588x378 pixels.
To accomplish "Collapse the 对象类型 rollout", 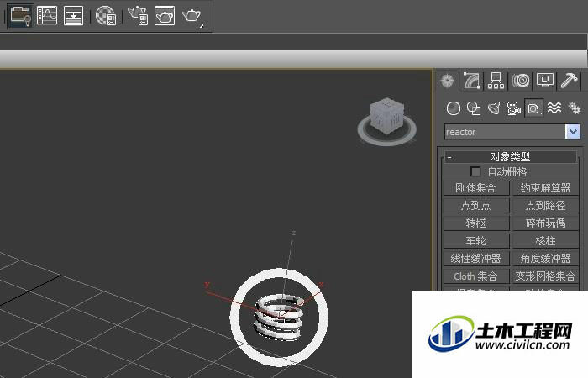I will click(511, 156).
